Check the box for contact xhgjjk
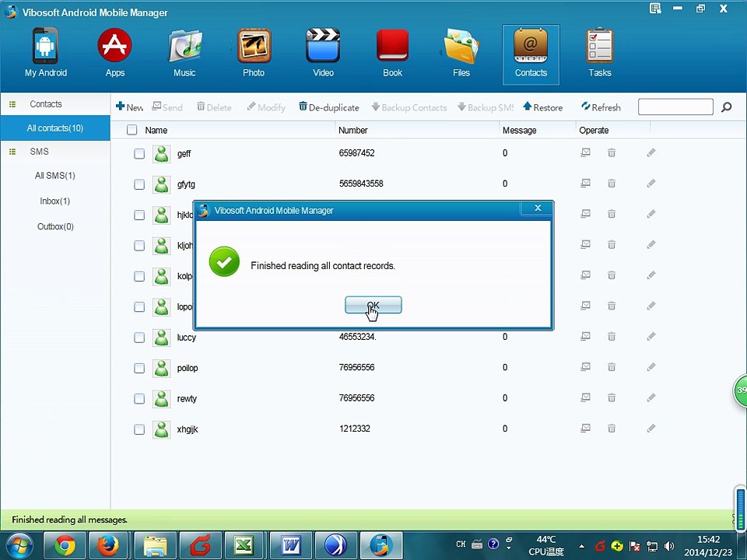This screenshot has width=747, height=560. point(139,429)
